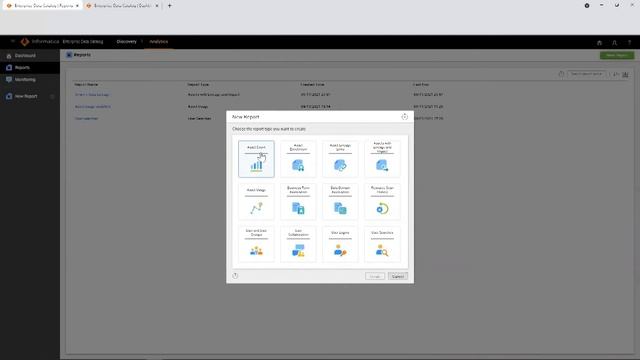This screenshot has width=640, height=360.
Task: Close the first browser tab
Action: tap(77, 6)
